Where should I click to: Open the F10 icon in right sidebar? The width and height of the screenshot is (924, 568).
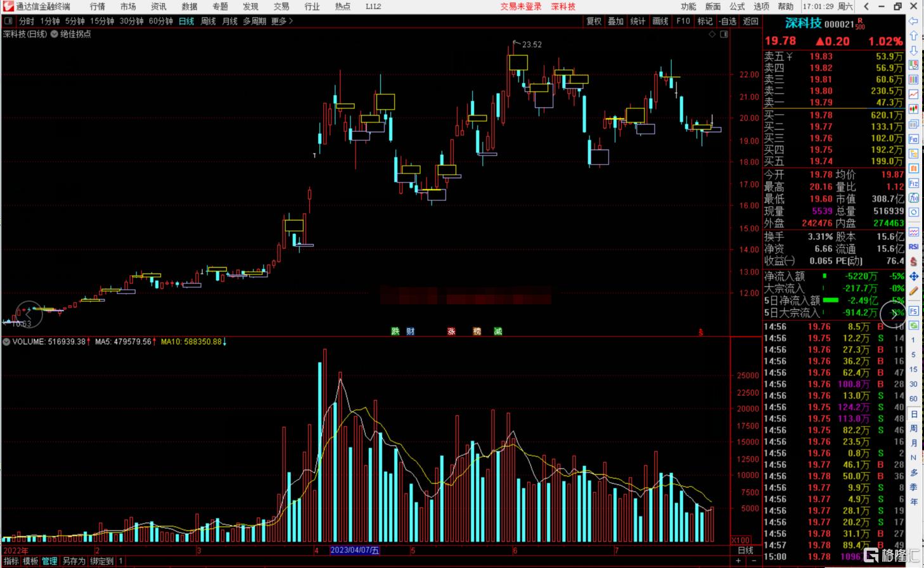[x=913, y=139]
